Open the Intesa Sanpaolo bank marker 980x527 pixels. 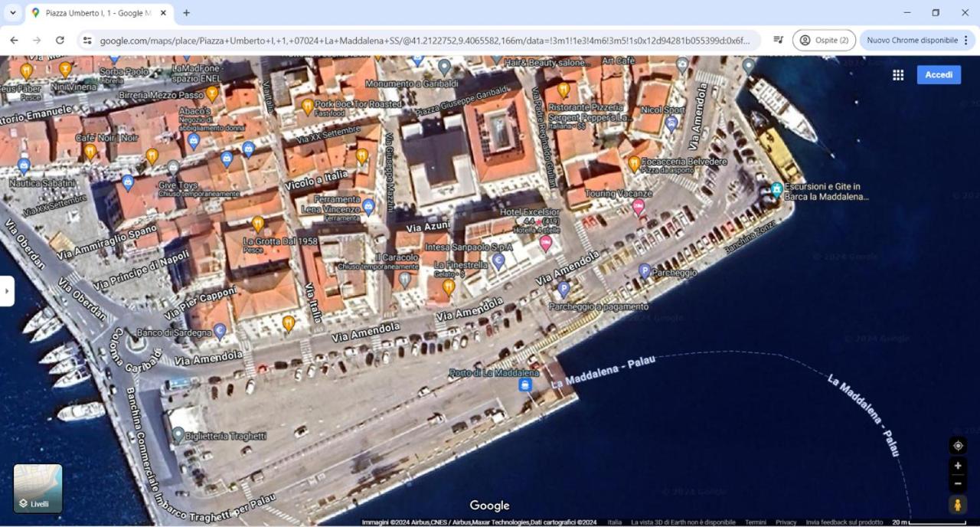pos(498,262)
